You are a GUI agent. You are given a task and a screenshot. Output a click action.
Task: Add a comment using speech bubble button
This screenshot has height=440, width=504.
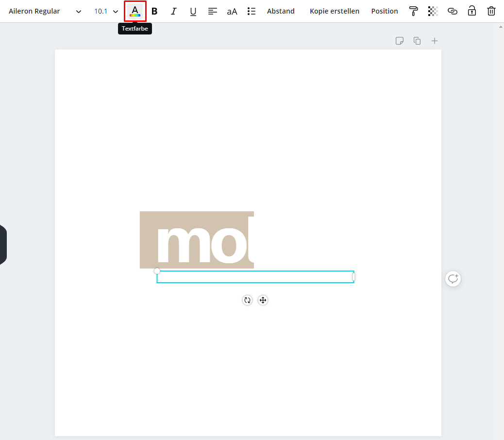453,279
